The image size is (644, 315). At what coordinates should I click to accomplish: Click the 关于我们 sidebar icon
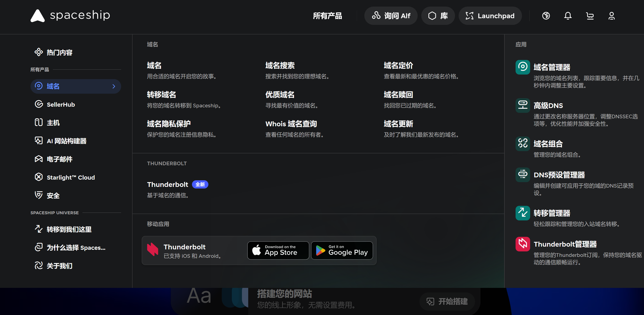[x=38, y=266]
